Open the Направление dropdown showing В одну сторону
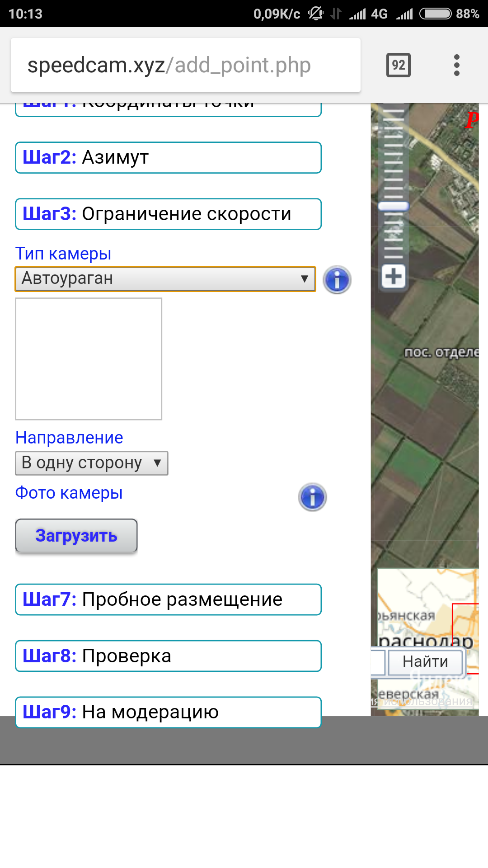 coord(92,463)
